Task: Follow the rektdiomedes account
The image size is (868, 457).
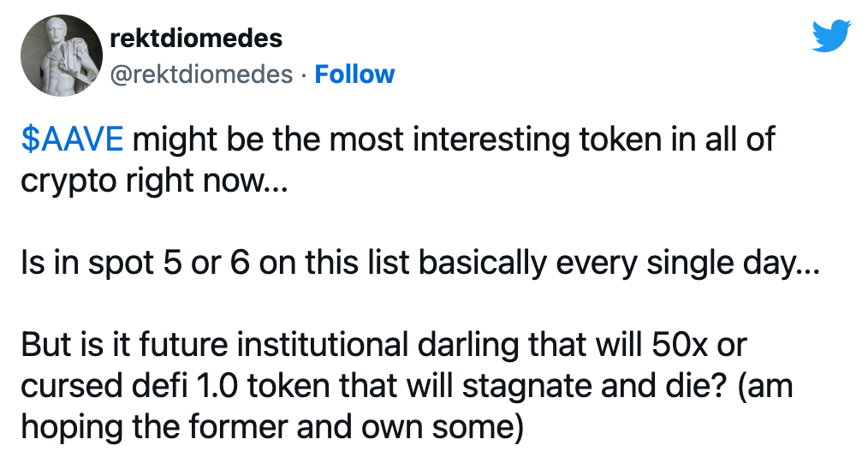Action: coord(354,74)
